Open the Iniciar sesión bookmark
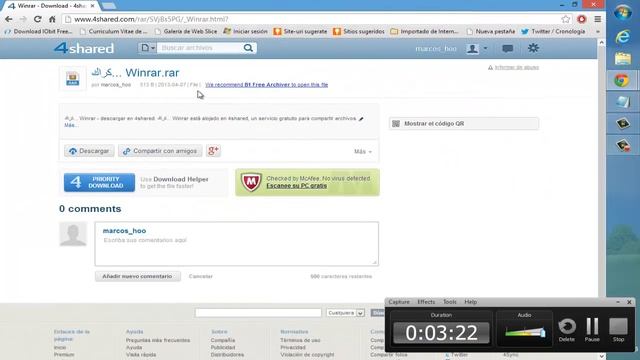Image resolution: width=640 pixels, height=360 pixels. point(245,31)
